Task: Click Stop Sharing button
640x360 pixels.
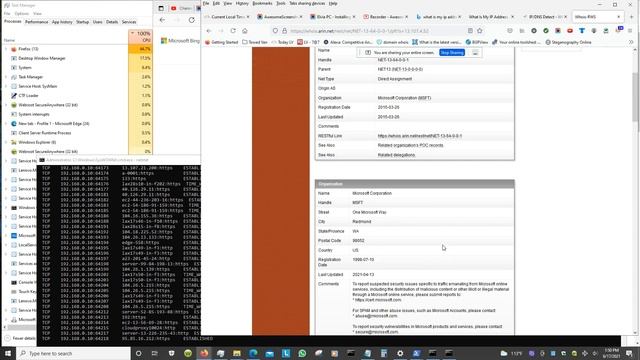Action: [x=452, y=53]
